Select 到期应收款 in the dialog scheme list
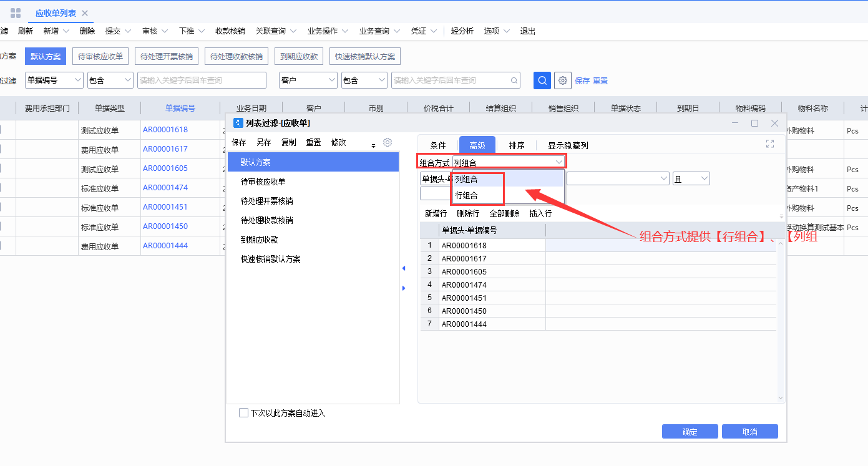Viewport: 868px width, 466px height. pos(313,240)
